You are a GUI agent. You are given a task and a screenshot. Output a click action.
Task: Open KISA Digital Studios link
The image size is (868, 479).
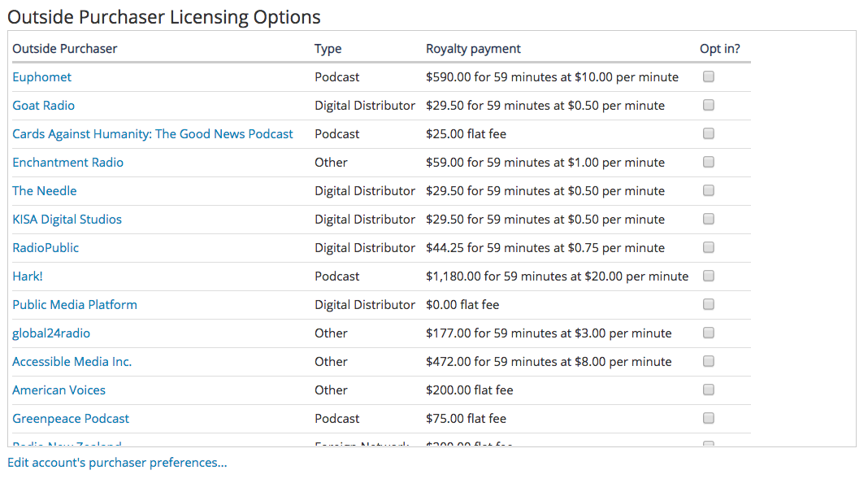tap(67, 220)
